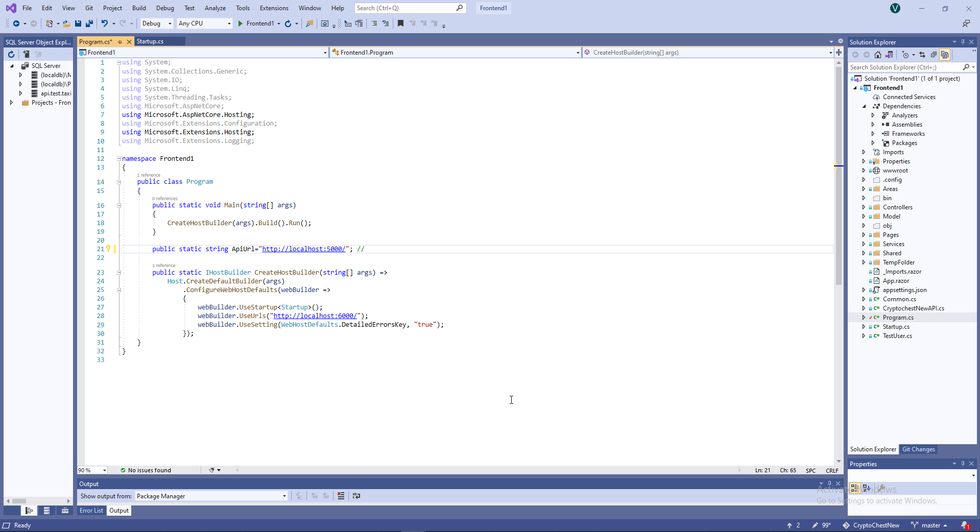Click the editor vertical scrollbar thumb
The height and width of the screenshot is (532, 980).
pos(839,175)
